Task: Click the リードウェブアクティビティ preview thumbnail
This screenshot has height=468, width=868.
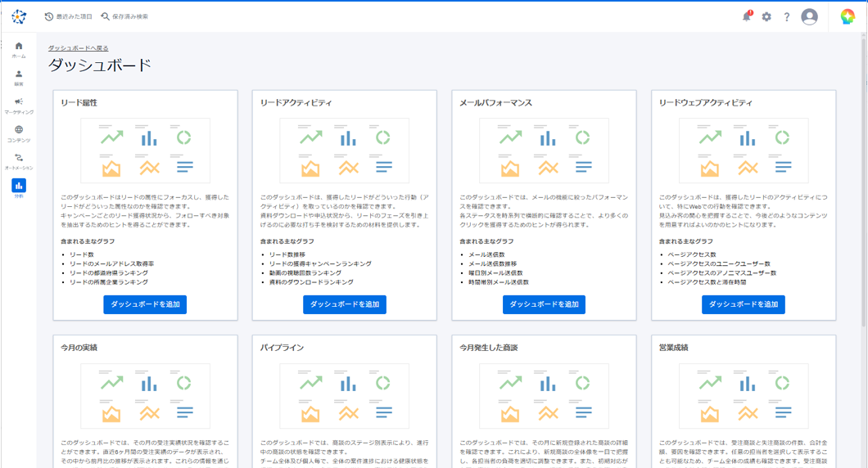Action: pos(744,151)
